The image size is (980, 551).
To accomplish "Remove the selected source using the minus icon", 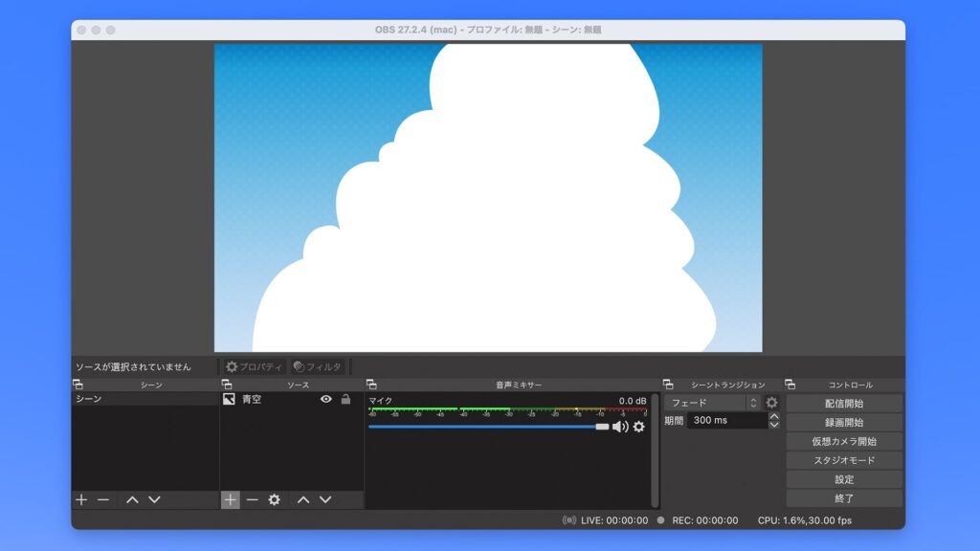I will (x=253, y=499).
